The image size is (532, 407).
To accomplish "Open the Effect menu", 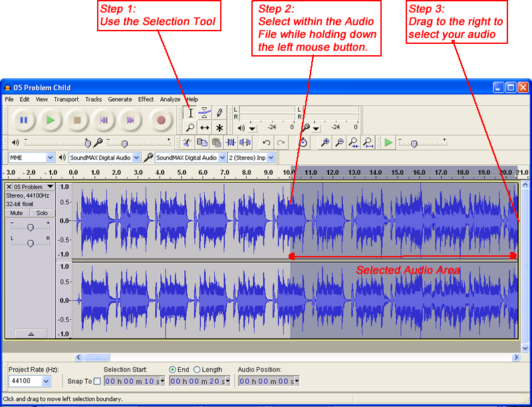I will coord(146,99).
